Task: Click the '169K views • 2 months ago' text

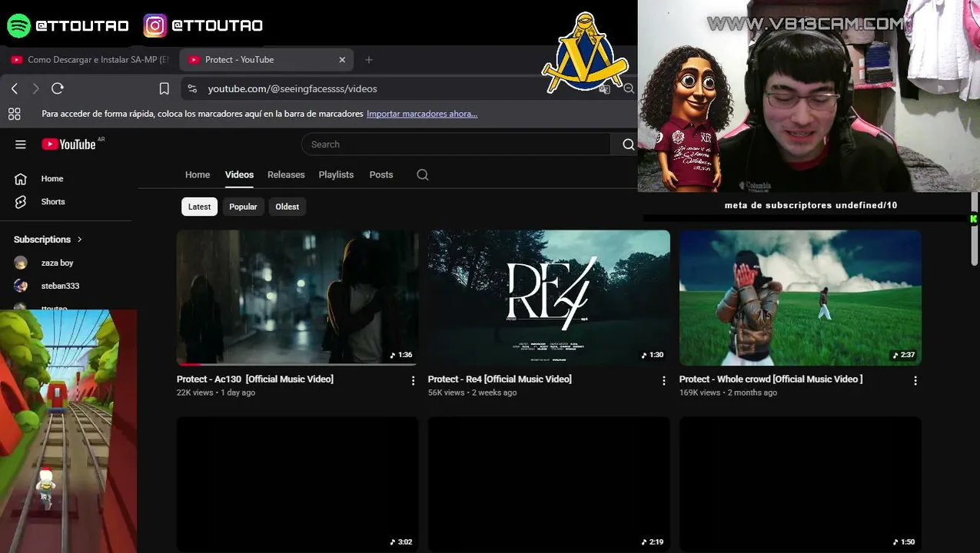Action: 728,392
